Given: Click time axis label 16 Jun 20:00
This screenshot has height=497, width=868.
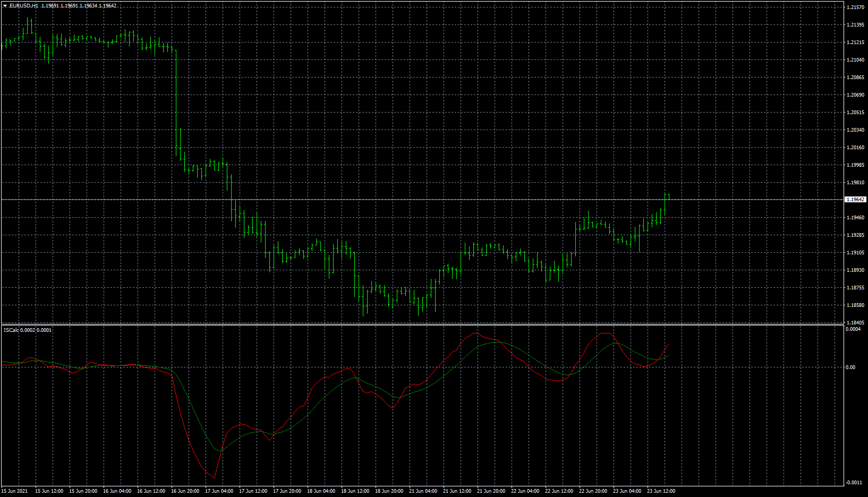Looking at the screenshot, I should pyautogui.click(x=185, y=491).
